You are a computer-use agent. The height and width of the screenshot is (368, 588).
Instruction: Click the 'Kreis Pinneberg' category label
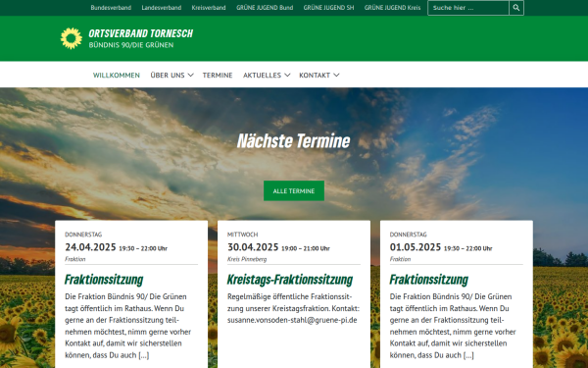pyautogui.click(x=247, y=259)
